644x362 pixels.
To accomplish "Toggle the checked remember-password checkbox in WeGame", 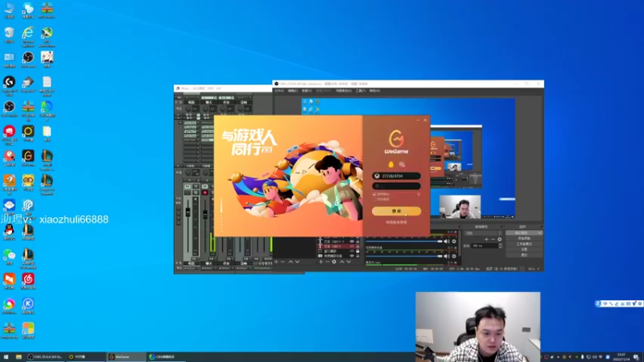I will point(374,194).
